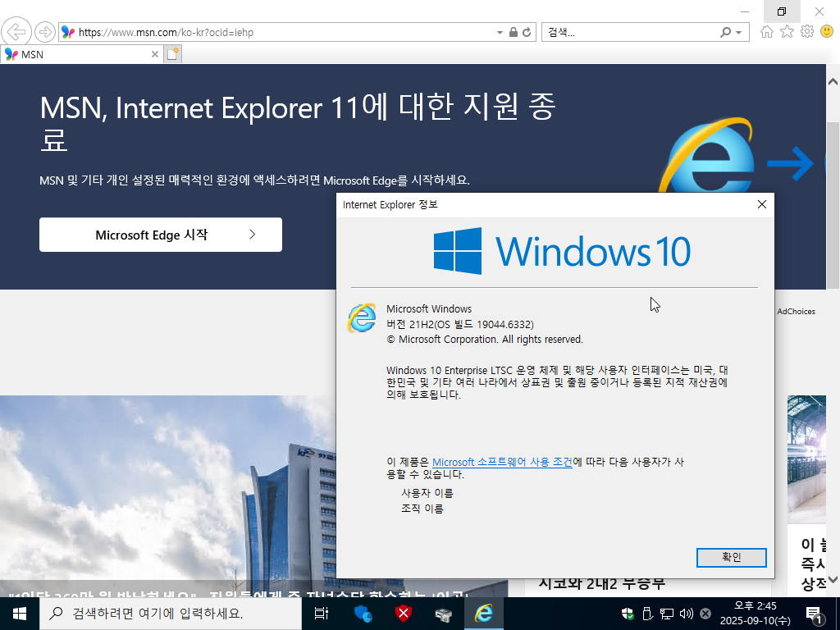Open Task View on the taskbar
The width and height of the screenshot is (840, 630).
pyautogui.click(x=321, y=614)
